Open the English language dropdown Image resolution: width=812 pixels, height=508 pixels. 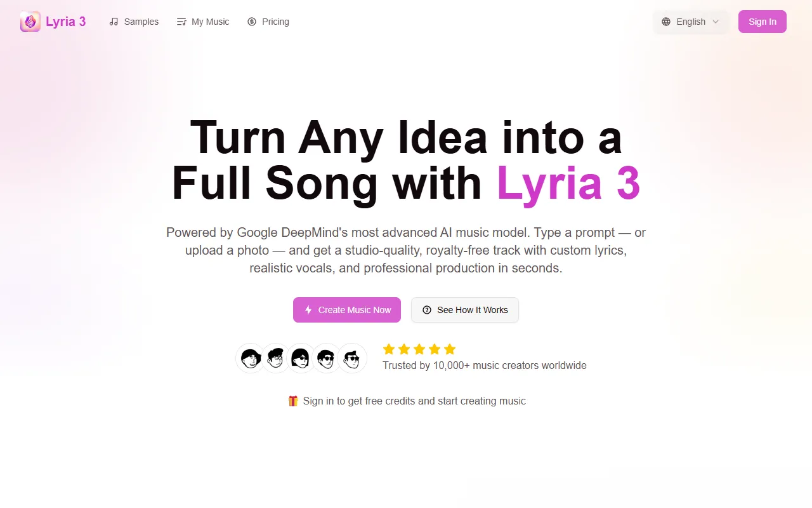pyautogui.click(x=690, y=22)
